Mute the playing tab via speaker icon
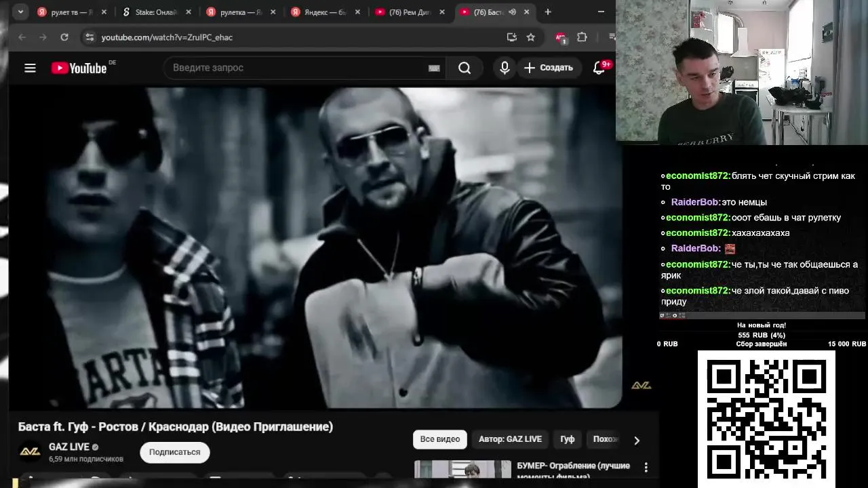The width and height of the screenshot is (868, 488). click(x=512, y=12)
